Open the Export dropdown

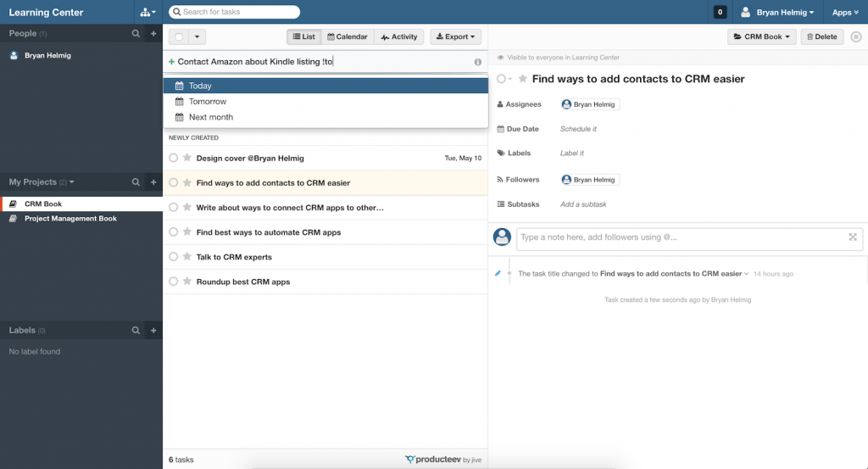tap(455, 37)
